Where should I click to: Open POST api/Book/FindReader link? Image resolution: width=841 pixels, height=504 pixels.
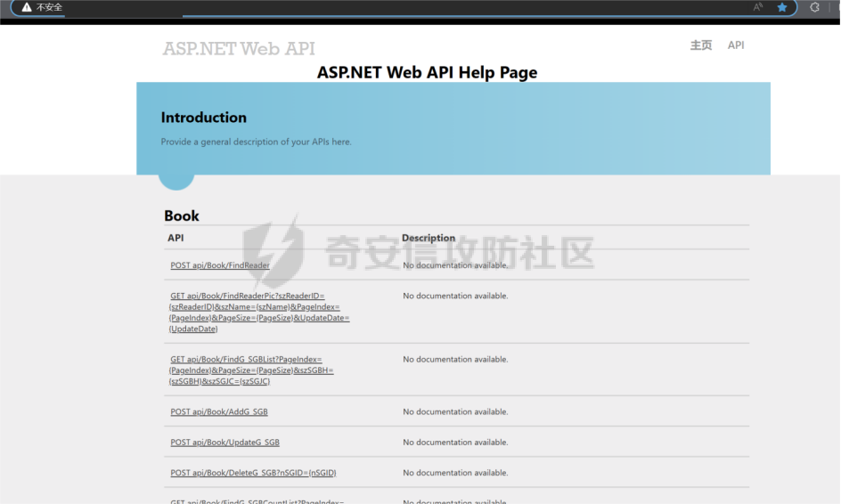coord(220,265)
